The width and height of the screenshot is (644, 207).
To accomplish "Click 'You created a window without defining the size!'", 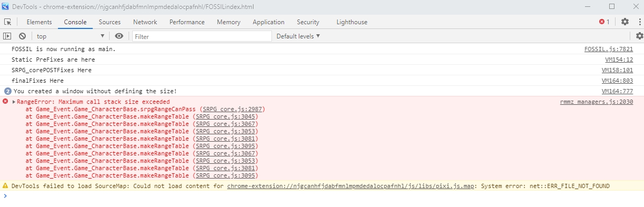I will pos(95,91).
